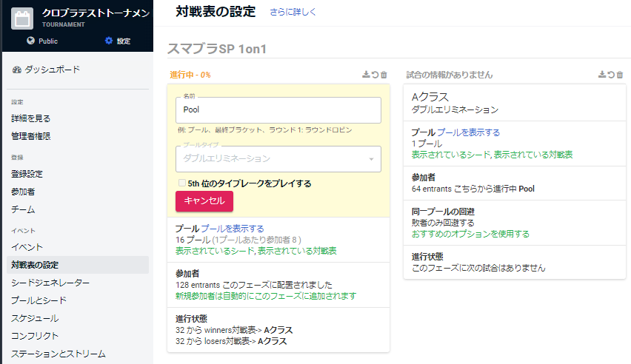Image resolution: width=631 pixels, height=364 pixels.
Task: Click the 16 プール text
Action: click(x=193, y=240)
